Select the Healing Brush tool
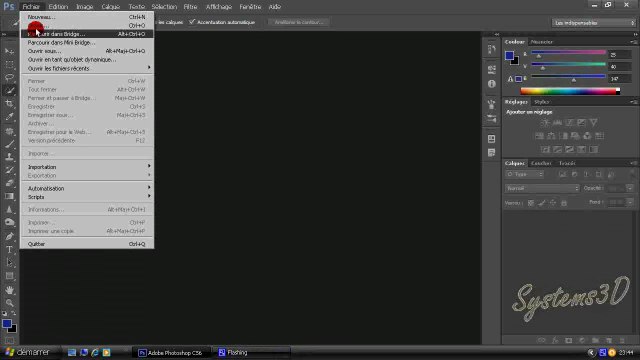640x360 pixels. 9,131
